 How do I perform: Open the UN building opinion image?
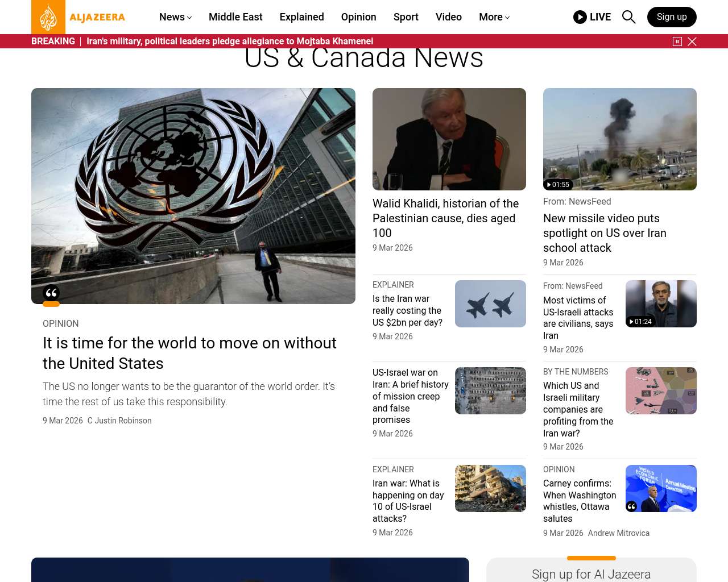coord(193,196)
